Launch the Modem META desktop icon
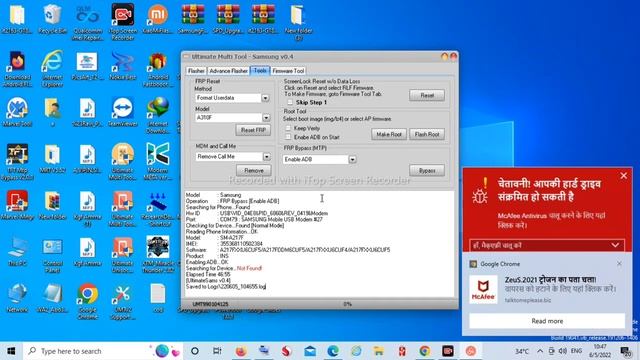 tap(158, 162)
